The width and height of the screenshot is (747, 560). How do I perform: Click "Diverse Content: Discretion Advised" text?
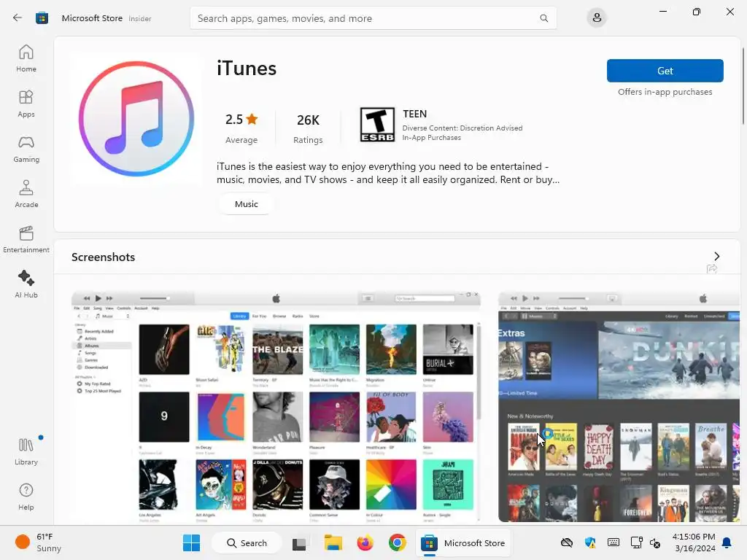(x=462, y=128)
